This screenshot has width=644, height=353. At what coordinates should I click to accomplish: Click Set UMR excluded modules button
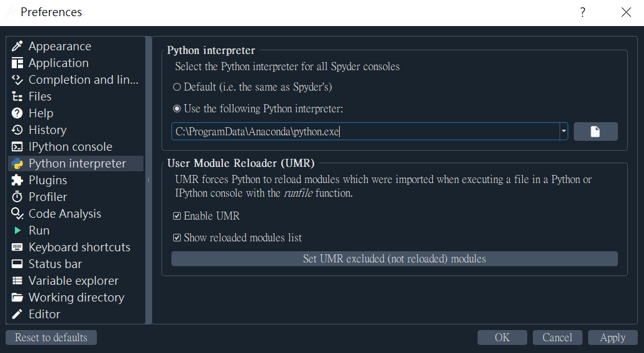tap(394, 259)
